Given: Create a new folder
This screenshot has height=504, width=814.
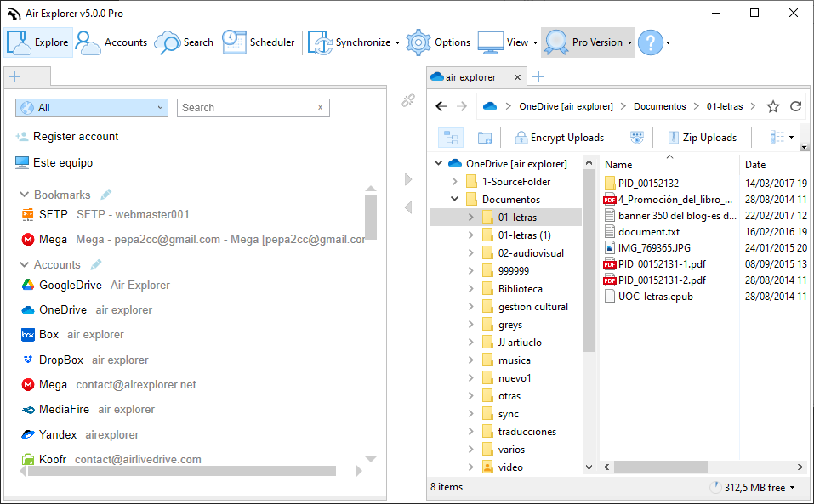Looking at the screenshot, I should coord(484,138).
